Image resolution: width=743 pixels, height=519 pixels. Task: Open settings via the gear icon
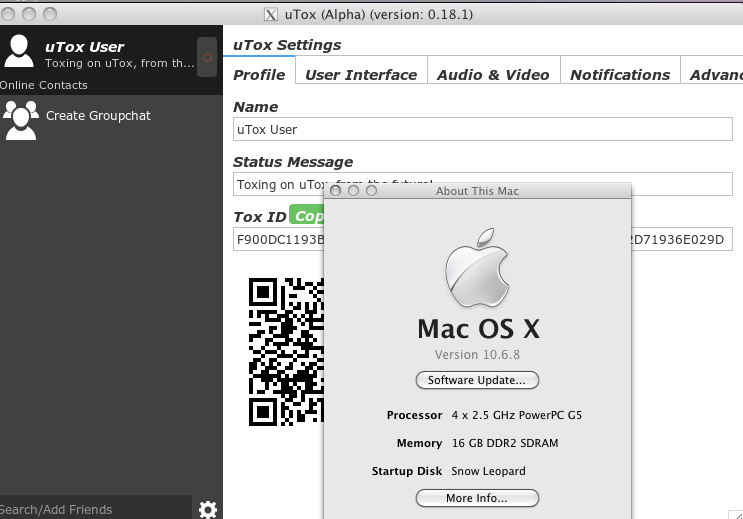pyautogui.click(x=208, y=509)
